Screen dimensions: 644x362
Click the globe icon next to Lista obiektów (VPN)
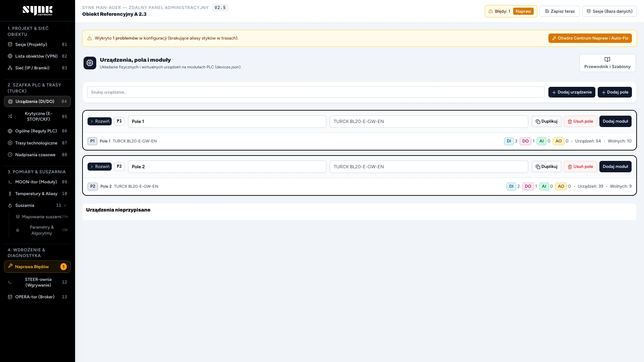(x=10, y=56)
